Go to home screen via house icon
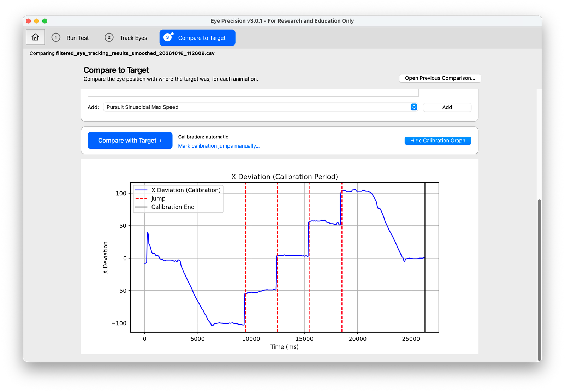 pos(35,37)
